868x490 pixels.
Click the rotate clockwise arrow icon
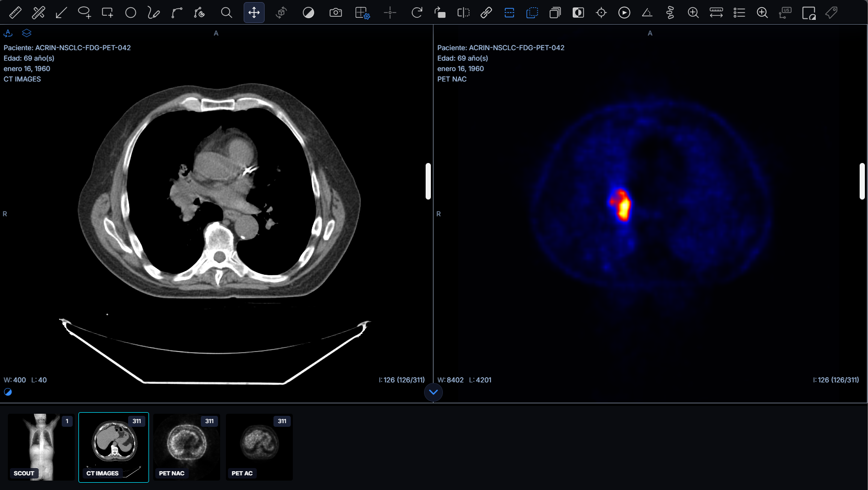(417, 13)
